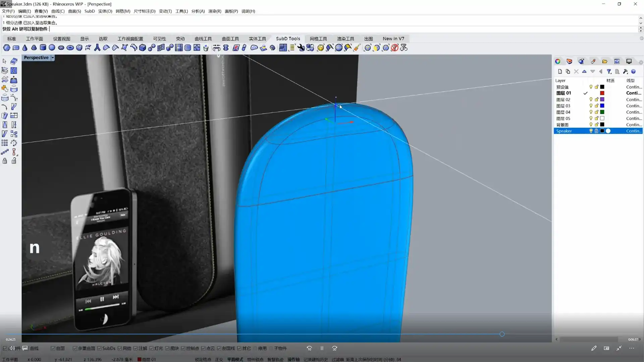Switch to the SubD Tools toolbar tab

pyautogui.click(x=288, y=39)
